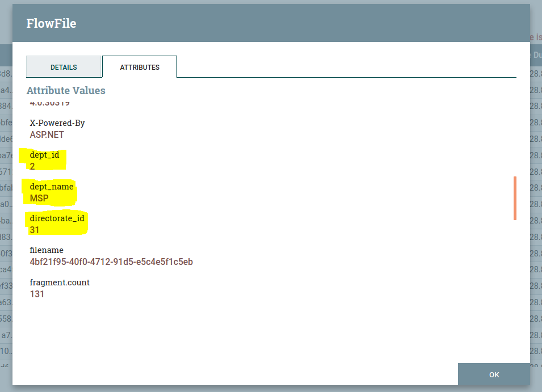Click the fragment.count attribute label
This screenshot has width=542, height=392.
[60, 282]
